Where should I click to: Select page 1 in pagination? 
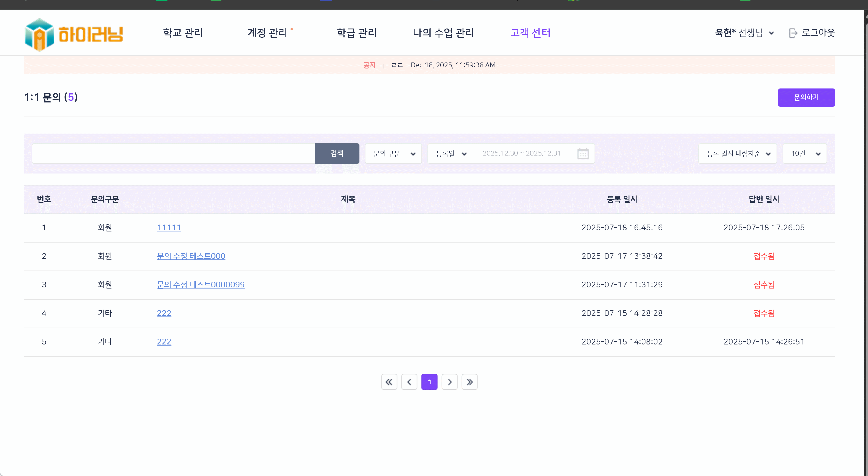429,382
